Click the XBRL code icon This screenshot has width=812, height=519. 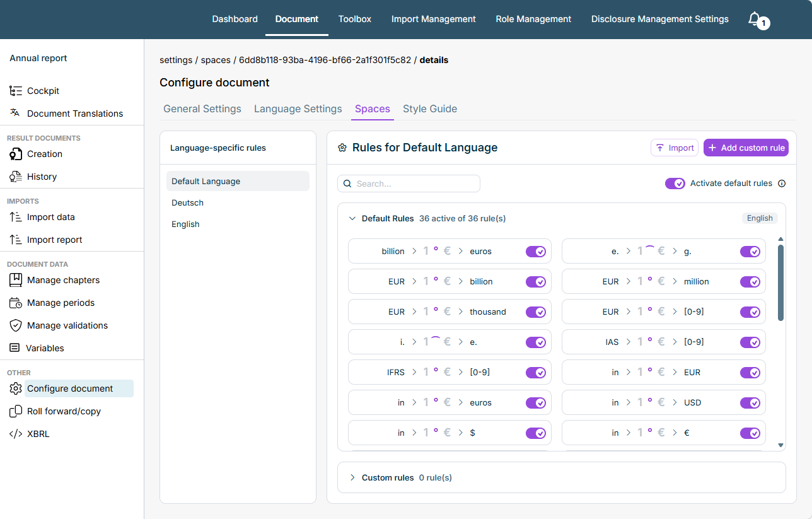click(16, 434)
